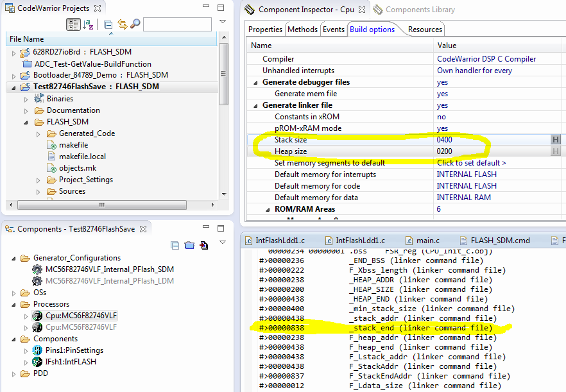566x392 pixels.
Task: Open the Events tab
Action: tap(334, 30)
